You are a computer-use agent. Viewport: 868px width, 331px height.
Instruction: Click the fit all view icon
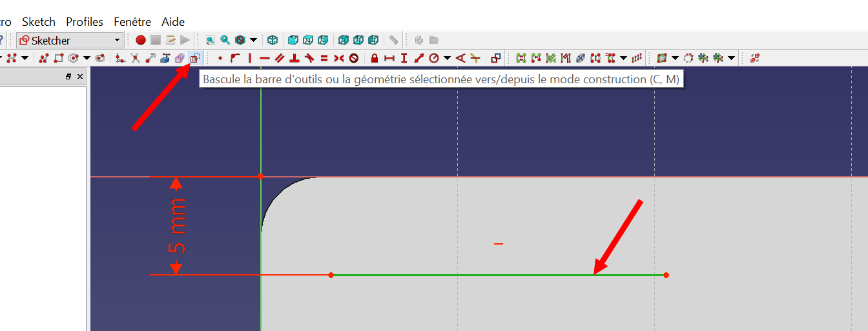pos(210,40)
